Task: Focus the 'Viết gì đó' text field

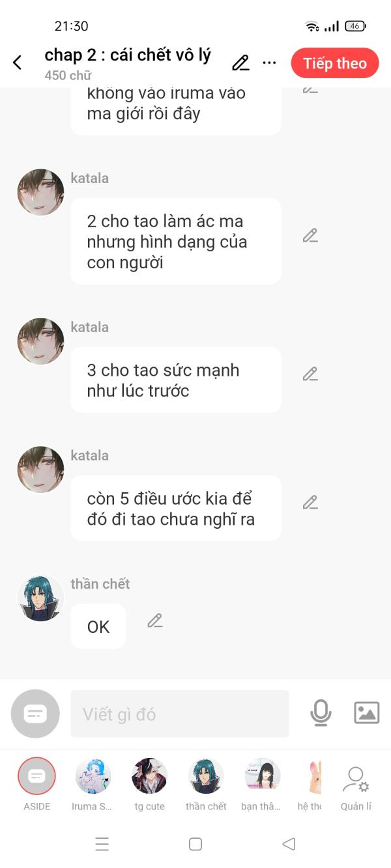Action: pyautogui.click(x=179, y=714)
